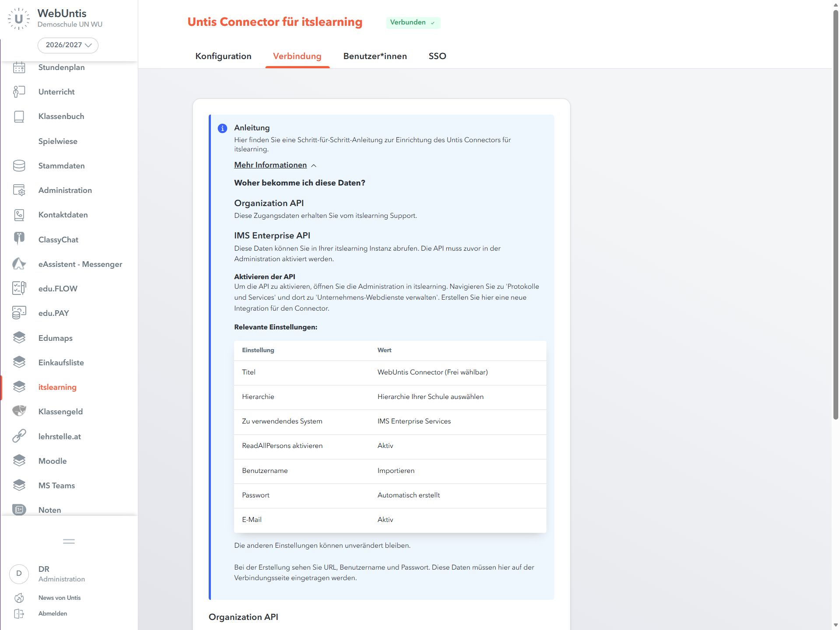The height and width of the screenshot is (630, 840).
Task: Switch to the Benutzer*innen tab
Action: 375,56
